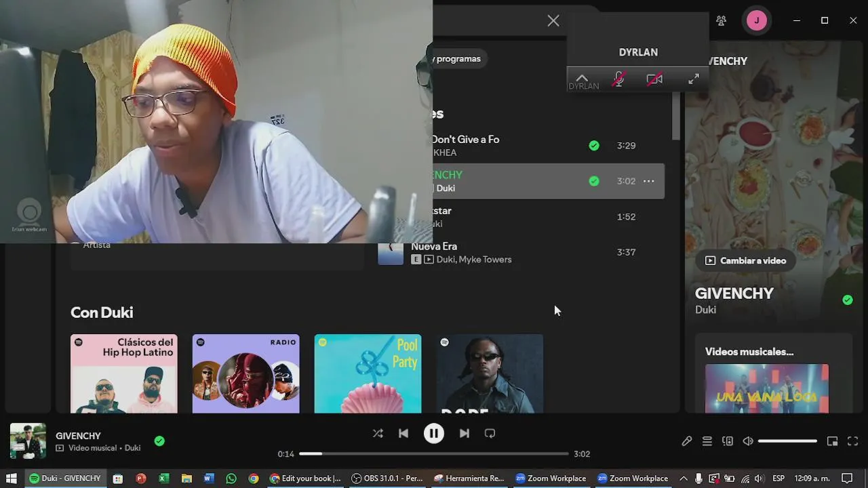This screenshot has width=868, height=488.
Task: Open connect to a device
Action: pyautogui.click(x=728, y=441)
